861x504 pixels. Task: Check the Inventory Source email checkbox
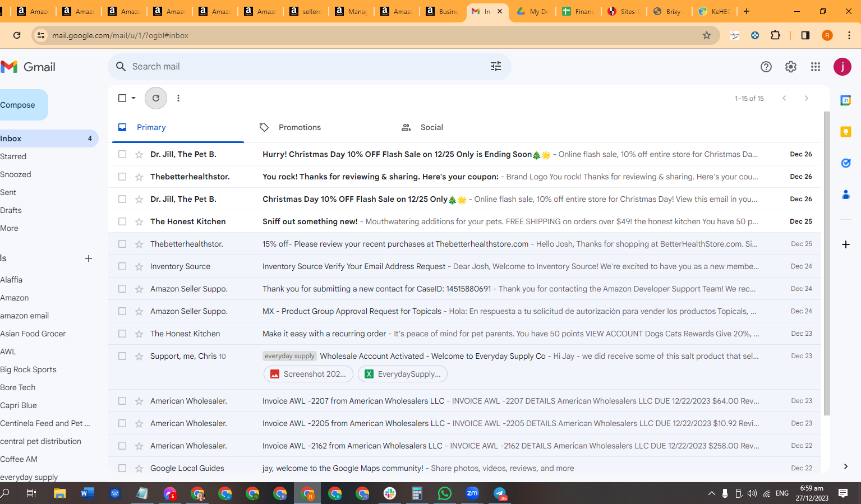[122, 266]
